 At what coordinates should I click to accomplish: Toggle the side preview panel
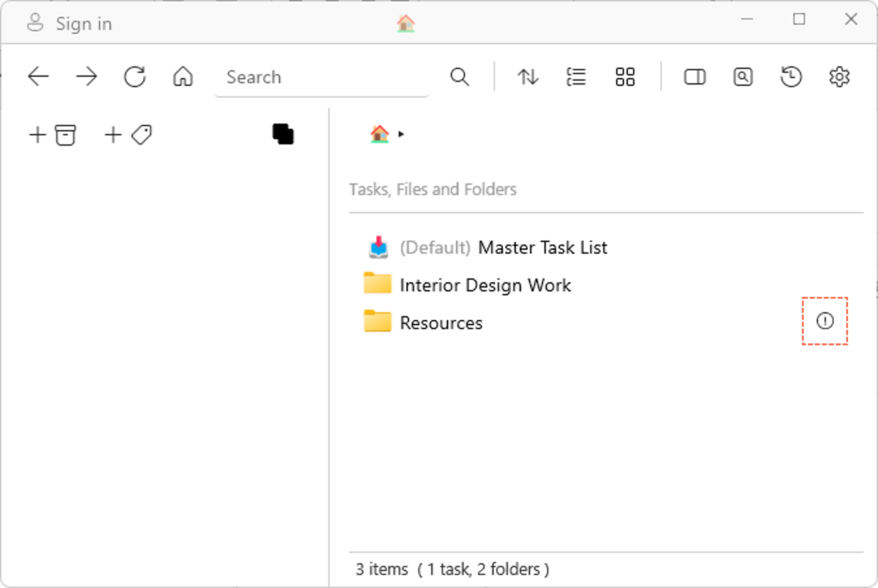(x=695, y=77)
